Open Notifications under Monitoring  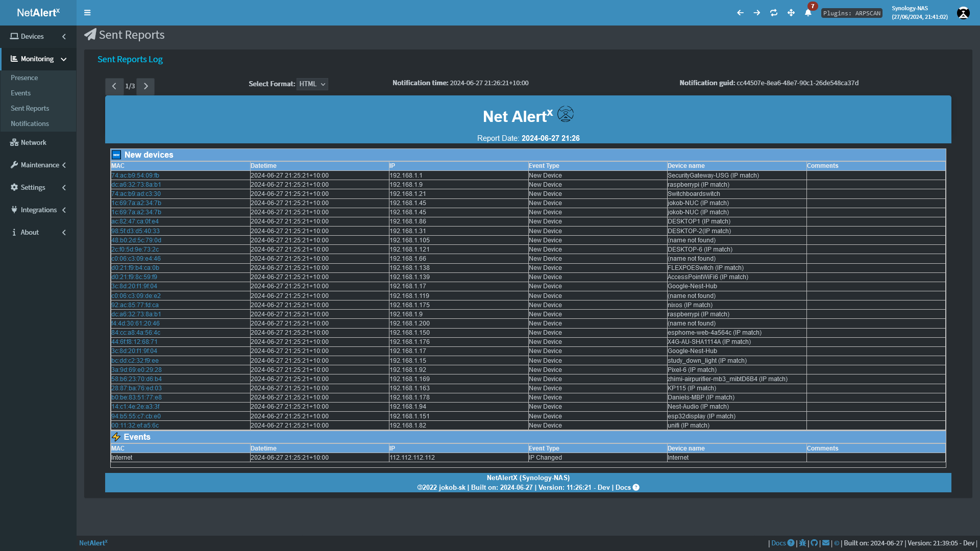click(30, 123)
